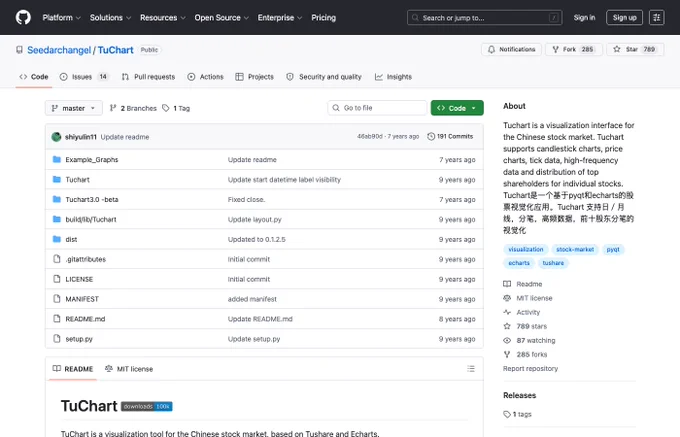Expand the Open Source menu

tap(222, 18)
